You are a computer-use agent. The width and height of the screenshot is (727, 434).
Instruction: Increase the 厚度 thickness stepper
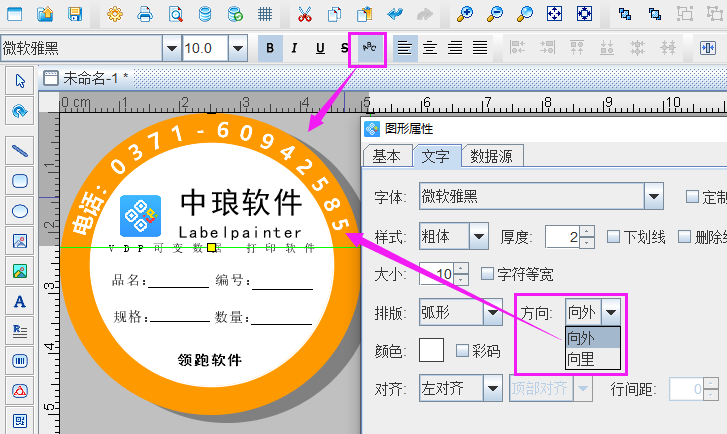(x=587, y=231)
